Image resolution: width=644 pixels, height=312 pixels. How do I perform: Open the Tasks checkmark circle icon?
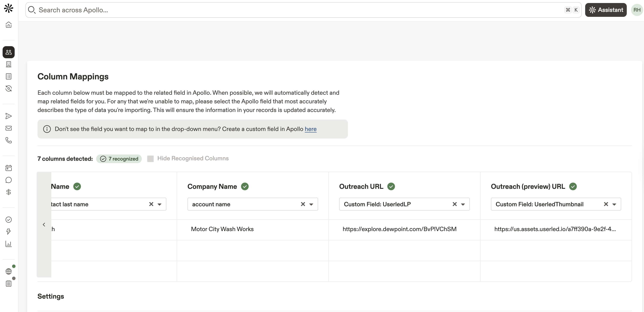[x=8, y=220]
